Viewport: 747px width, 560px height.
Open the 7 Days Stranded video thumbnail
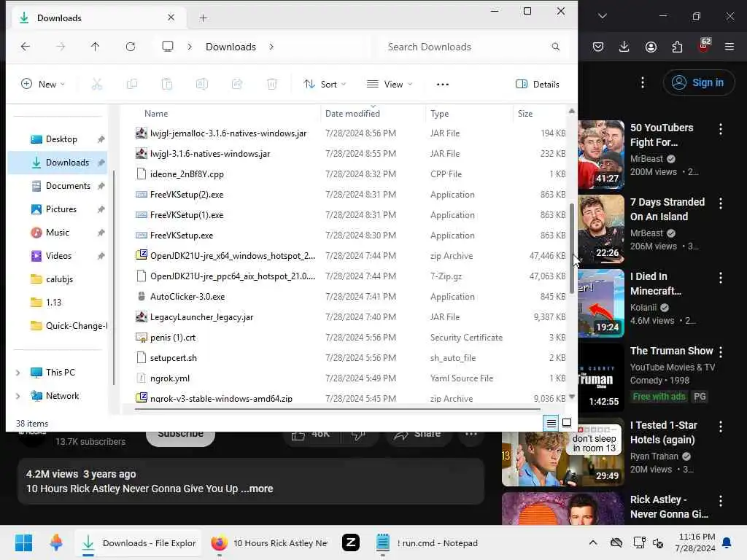click(x=601, y=228)
